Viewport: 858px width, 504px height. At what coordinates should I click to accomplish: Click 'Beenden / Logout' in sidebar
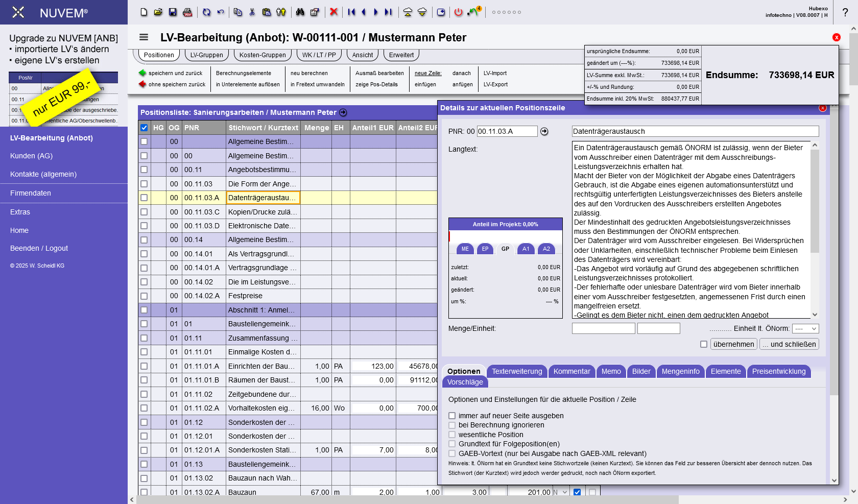tap(39, 248)
